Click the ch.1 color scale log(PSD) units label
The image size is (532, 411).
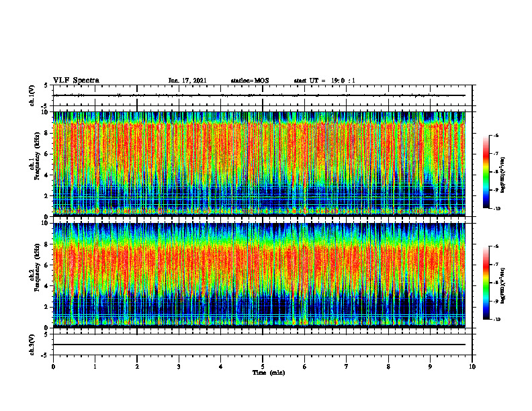(x=503, y=175)
